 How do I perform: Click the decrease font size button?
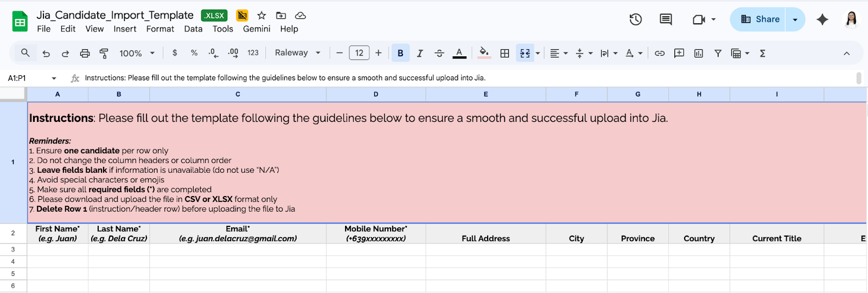340,53
